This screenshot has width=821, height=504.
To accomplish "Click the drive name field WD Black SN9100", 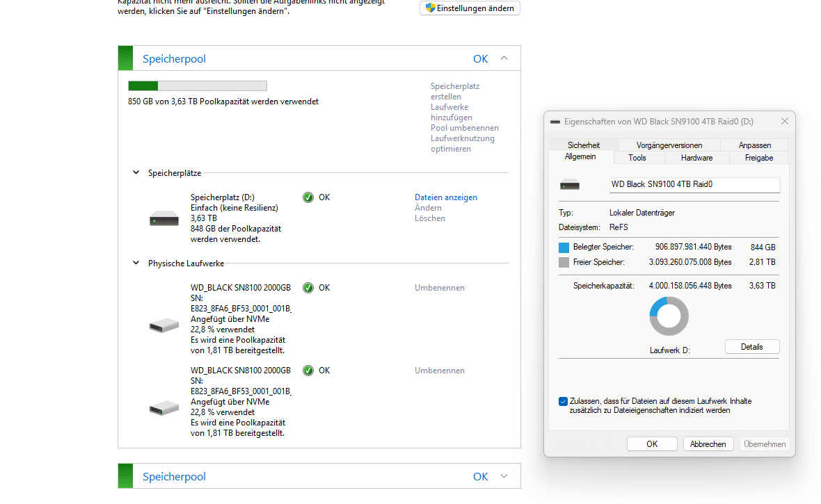I will tap(694, 184).
